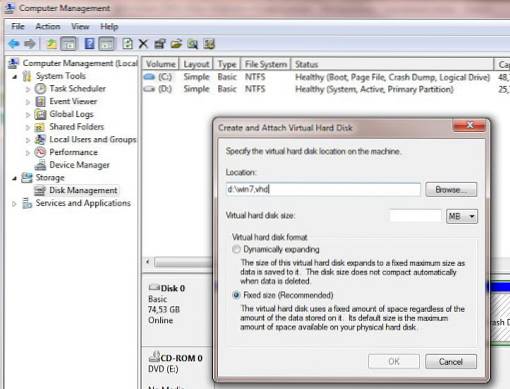Toggle the action pane toolbar icon
This screenshot has height=389, width=510.
click(107, 44)
